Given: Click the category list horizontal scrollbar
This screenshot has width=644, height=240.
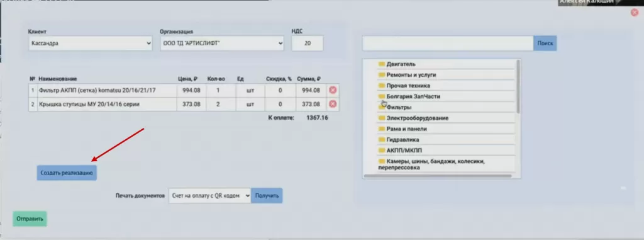Looking at the screenshot, I should pyautogui.click(x=438, y=176).
